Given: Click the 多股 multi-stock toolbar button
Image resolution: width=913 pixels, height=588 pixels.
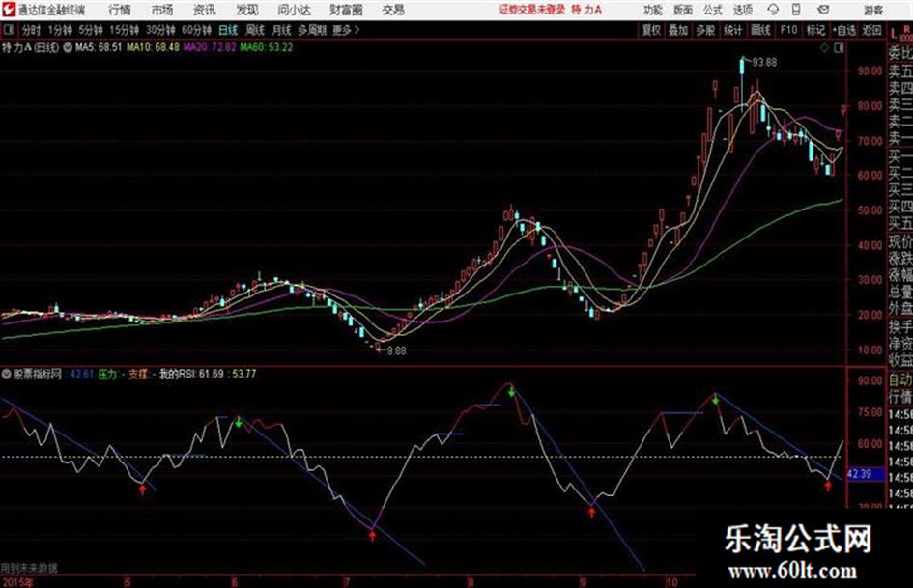Looking at the screenshot, I should pyautogui.click(x=705, y=30).
